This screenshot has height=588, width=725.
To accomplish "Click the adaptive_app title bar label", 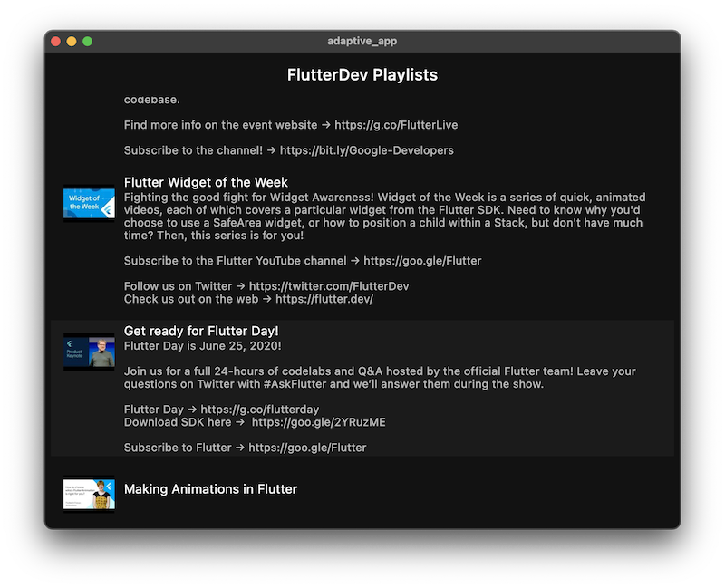I will [x=362, y=40].
